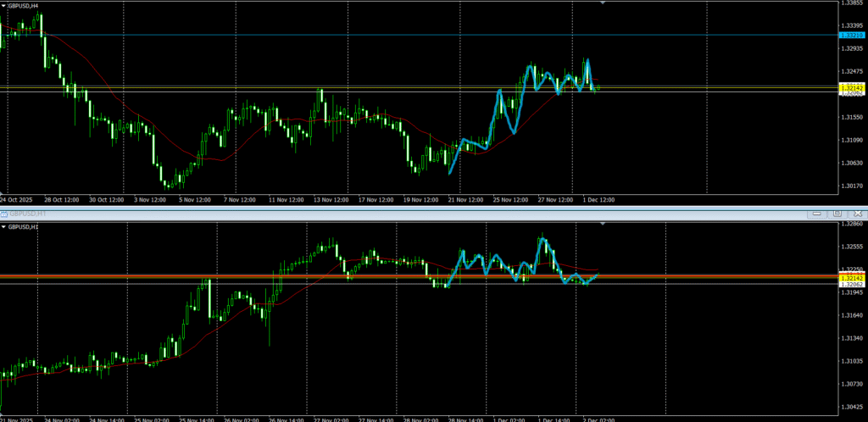
Task: Restore the GBPUSD,H1 chart window size
Action: pos(837,214)
